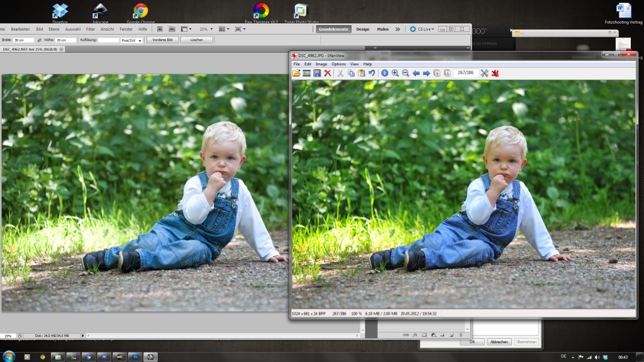The image size is (644, 362).
Task: Click the 267/386 image counter field
Action: click(466, 73)
